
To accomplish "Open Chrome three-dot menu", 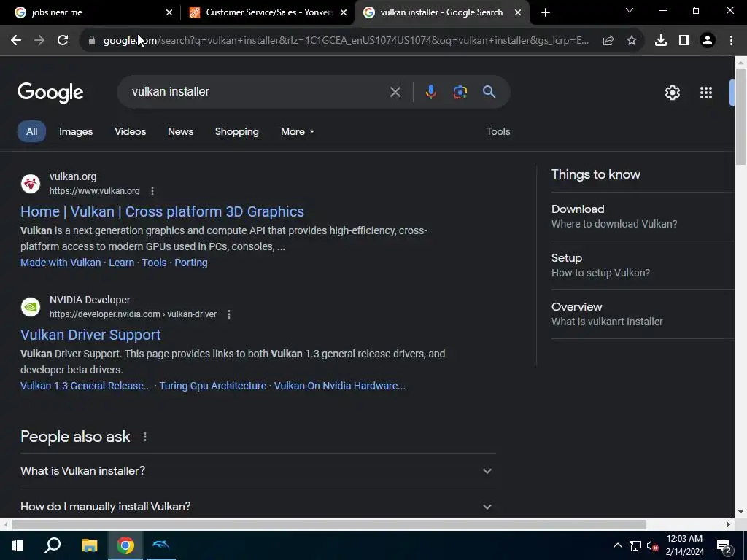I will click(731, 41).
